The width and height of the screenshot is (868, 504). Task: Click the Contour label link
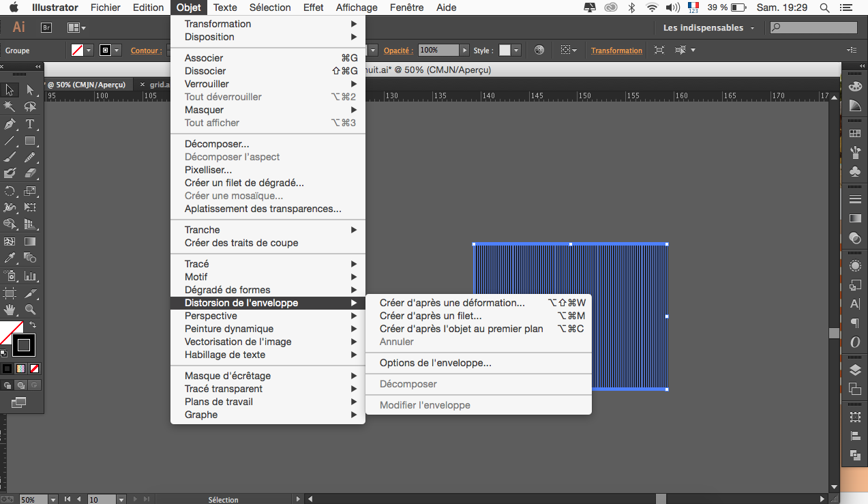tap(146, 50)
